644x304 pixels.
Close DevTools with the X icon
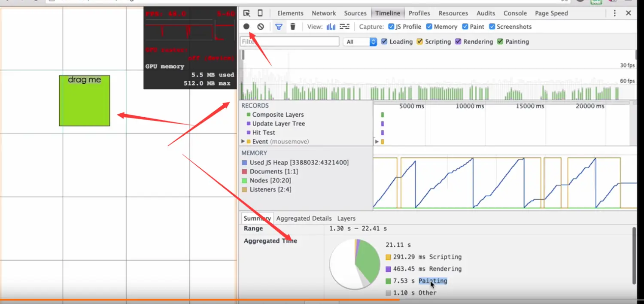(x=629, y=13)
